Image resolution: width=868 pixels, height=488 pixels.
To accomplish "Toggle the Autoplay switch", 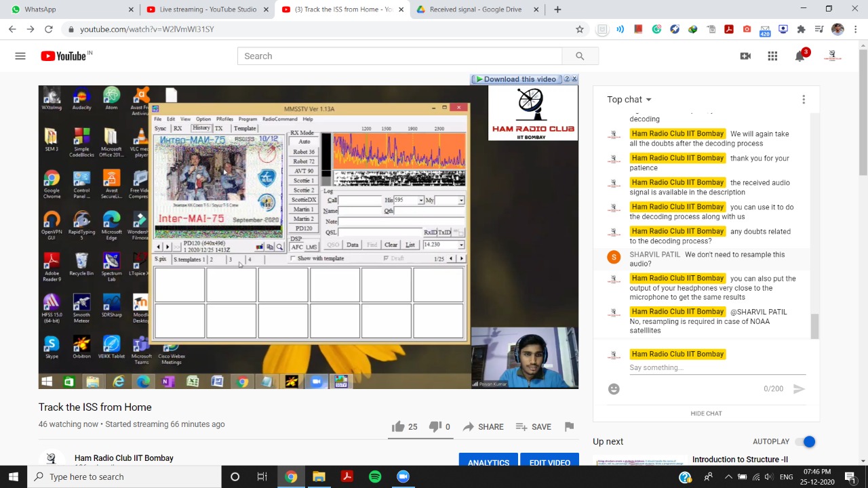I will coord(805,442).
